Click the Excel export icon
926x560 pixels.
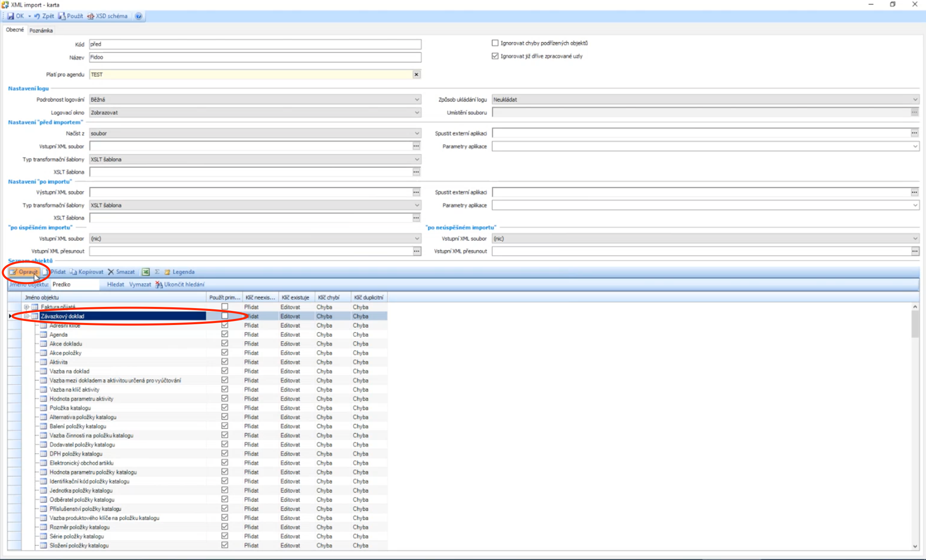click(145, 272)
